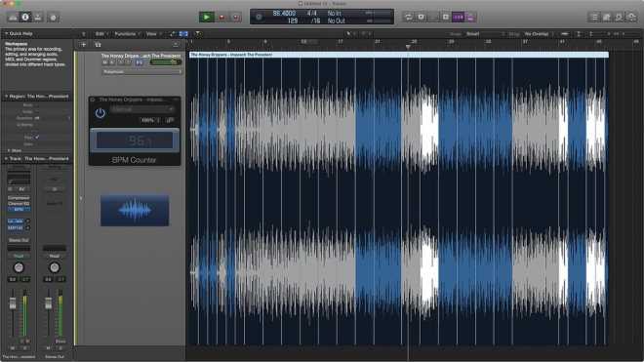
Task: Open the Editors button next to Smart Controls
Action: (53, 18)
